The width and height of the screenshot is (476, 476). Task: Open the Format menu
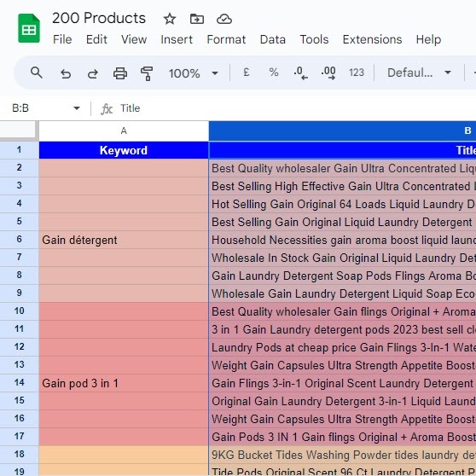click(x=226, y=39)
